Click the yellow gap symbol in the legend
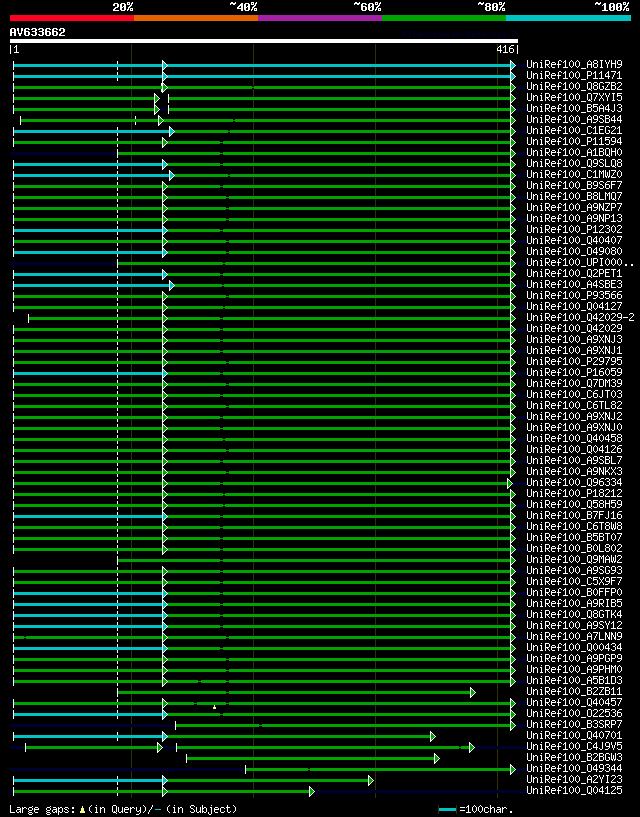Viewport: 640px width, 817px height. pos(82,810)
